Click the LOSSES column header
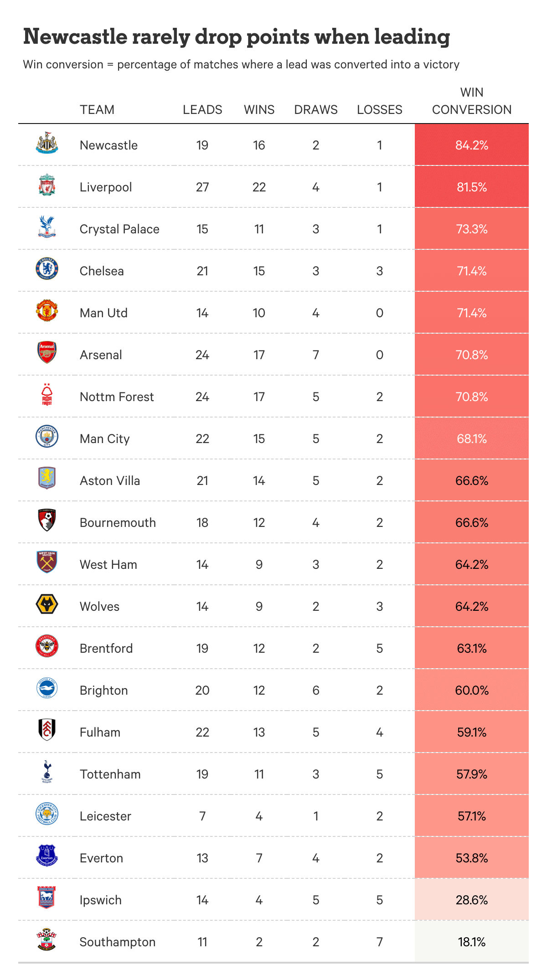Viewport: 547px width, 980px height. tap(380, 110)
